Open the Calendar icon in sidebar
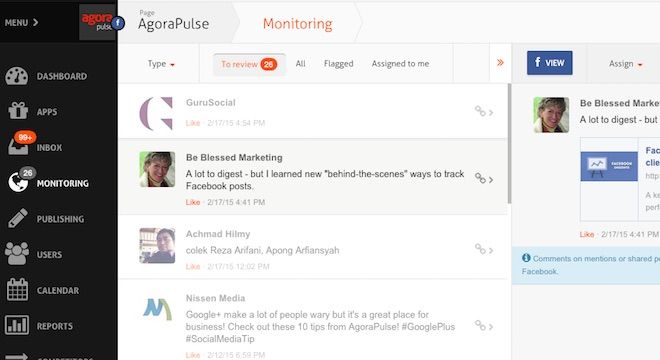Image resolution: width=660 pixels, height=360 pixels. click(17, 290)
